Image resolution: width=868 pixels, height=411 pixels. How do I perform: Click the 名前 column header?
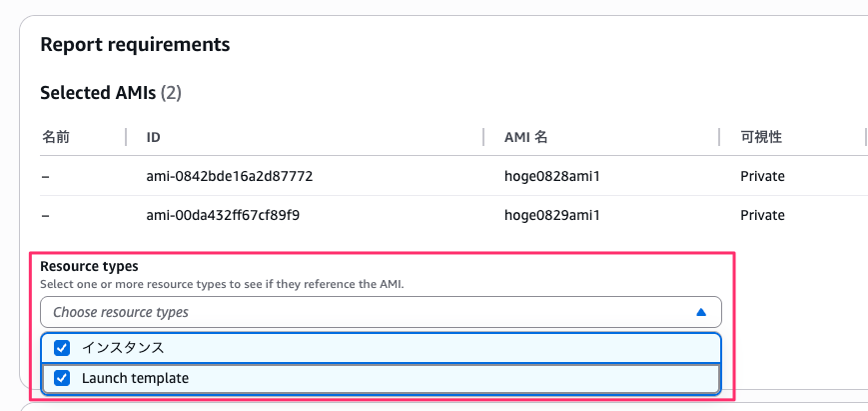(55, 137)
